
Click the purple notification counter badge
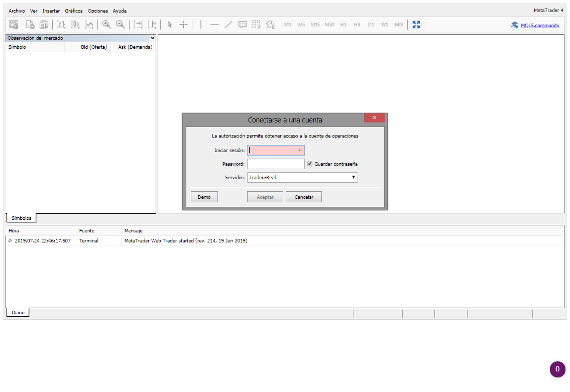[x=557, y=369]
